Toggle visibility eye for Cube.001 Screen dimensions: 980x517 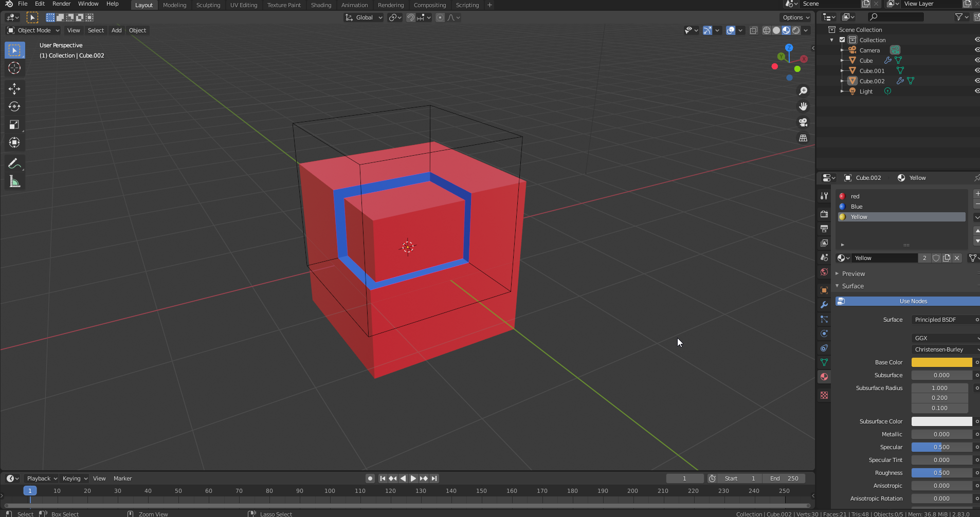[x=977, y=70]
